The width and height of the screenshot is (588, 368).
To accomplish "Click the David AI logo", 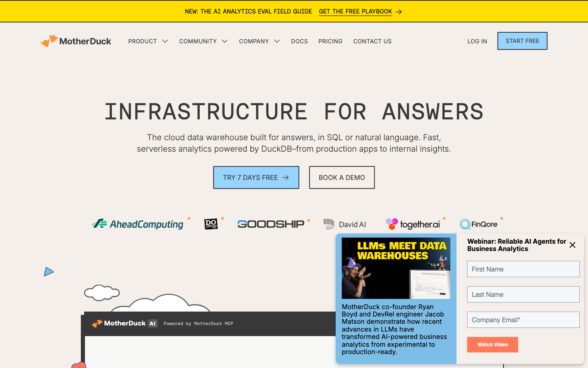I will click(x=345, y=224).
